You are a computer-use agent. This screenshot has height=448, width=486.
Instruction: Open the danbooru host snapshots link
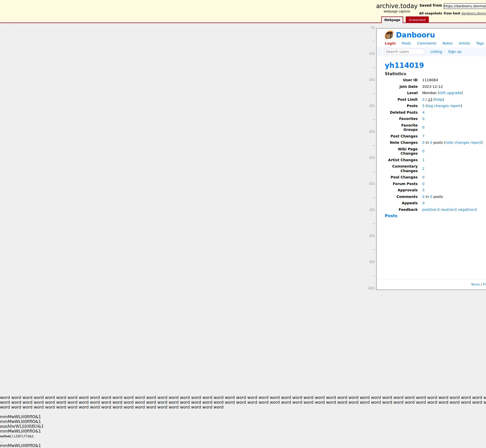[x=474, y=13]
